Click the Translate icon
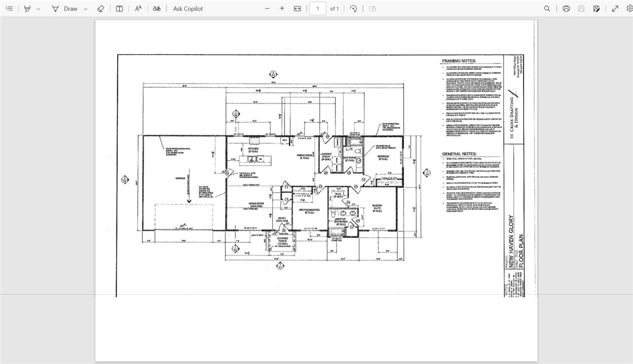 tap(157, 9)
